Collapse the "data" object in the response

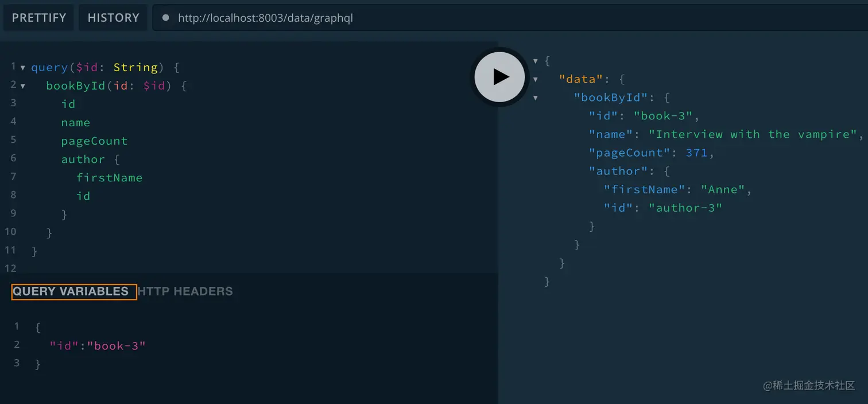535,79
